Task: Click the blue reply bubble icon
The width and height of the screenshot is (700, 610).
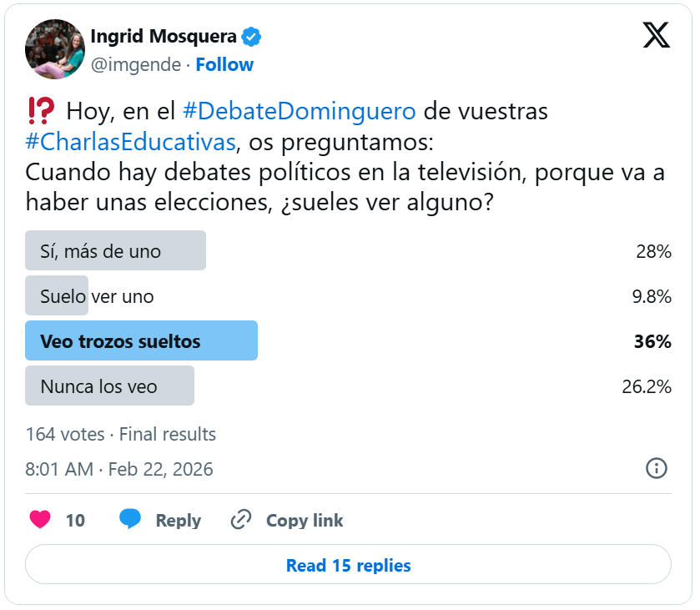Action: click(130, 520)
